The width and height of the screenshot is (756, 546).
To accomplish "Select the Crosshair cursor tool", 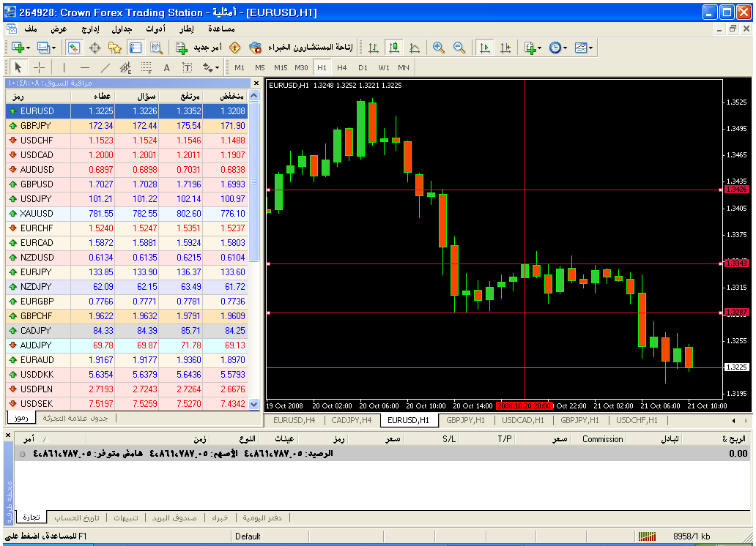I will point(40,67).
